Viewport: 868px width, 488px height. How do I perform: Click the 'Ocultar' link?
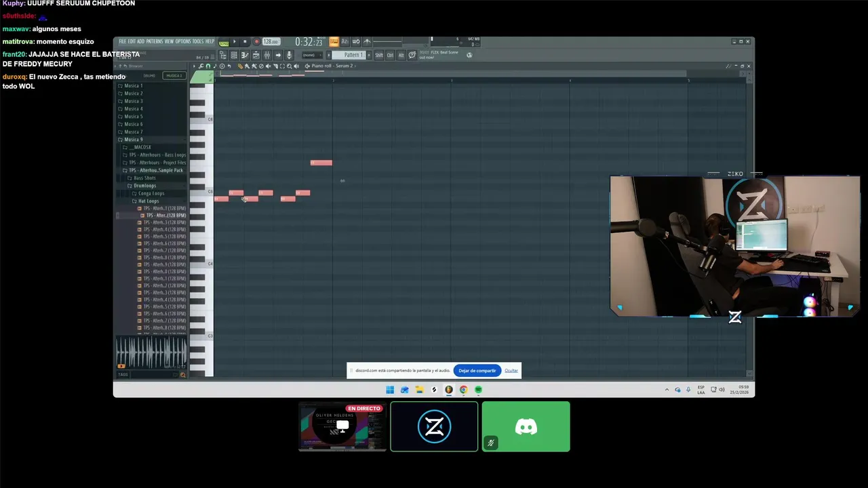511,371
